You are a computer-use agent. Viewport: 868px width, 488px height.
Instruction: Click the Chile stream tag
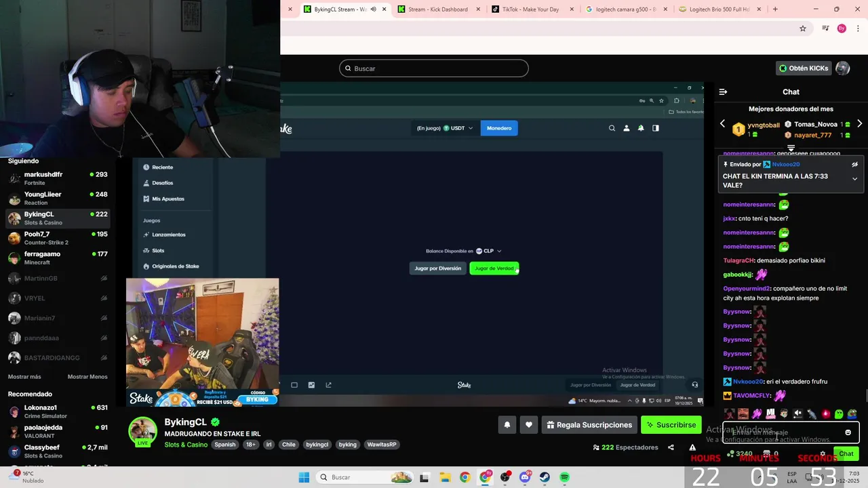tap(289, 445)
